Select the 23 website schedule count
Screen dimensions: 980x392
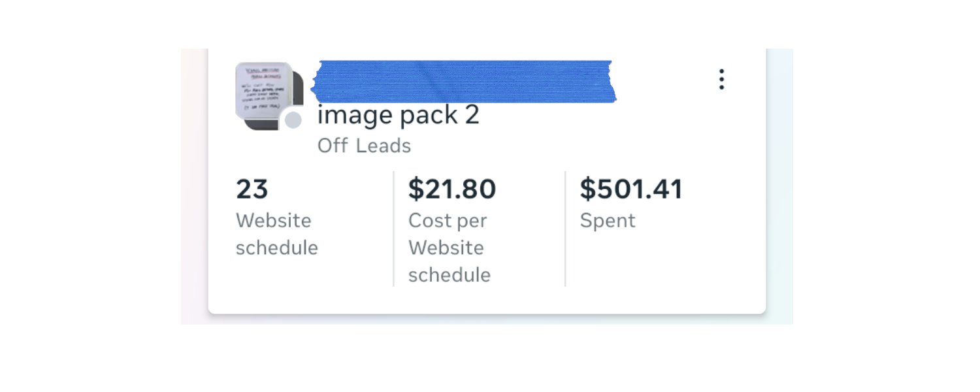252,189
